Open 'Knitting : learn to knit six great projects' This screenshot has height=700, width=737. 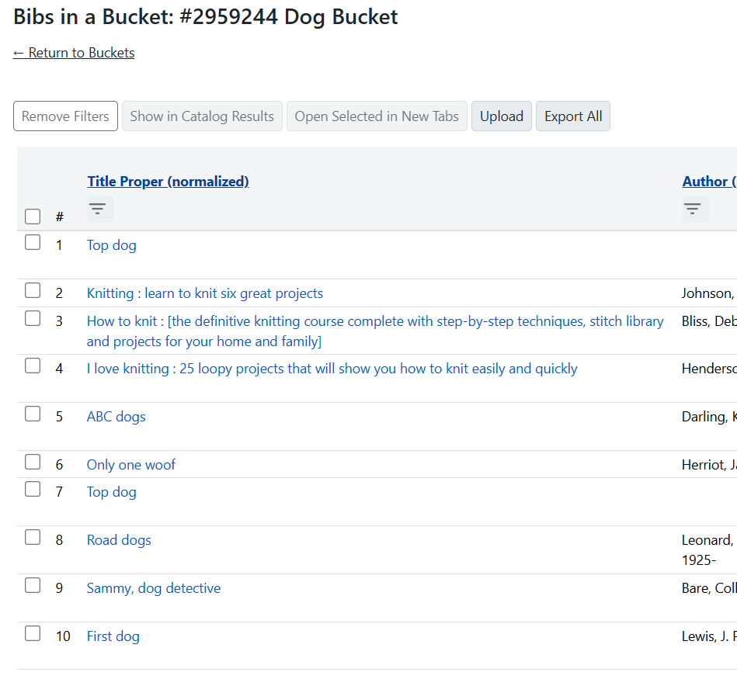pos(204,293)
